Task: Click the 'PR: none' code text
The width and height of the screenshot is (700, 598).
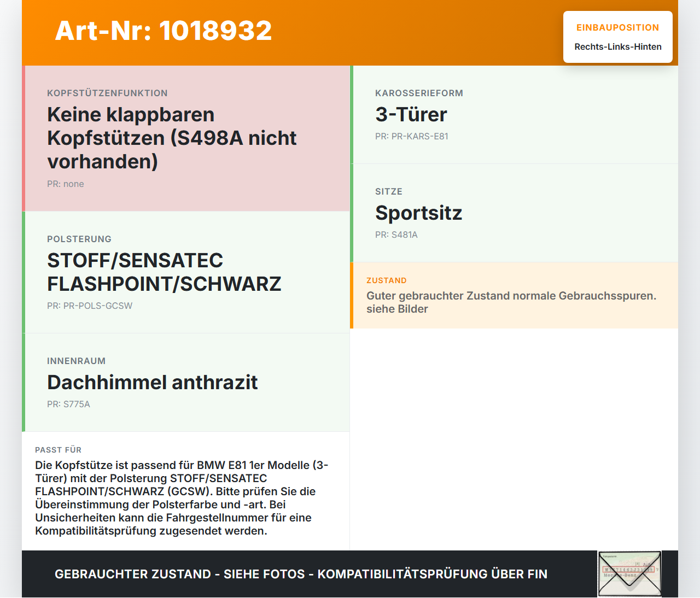Action: 66,184
